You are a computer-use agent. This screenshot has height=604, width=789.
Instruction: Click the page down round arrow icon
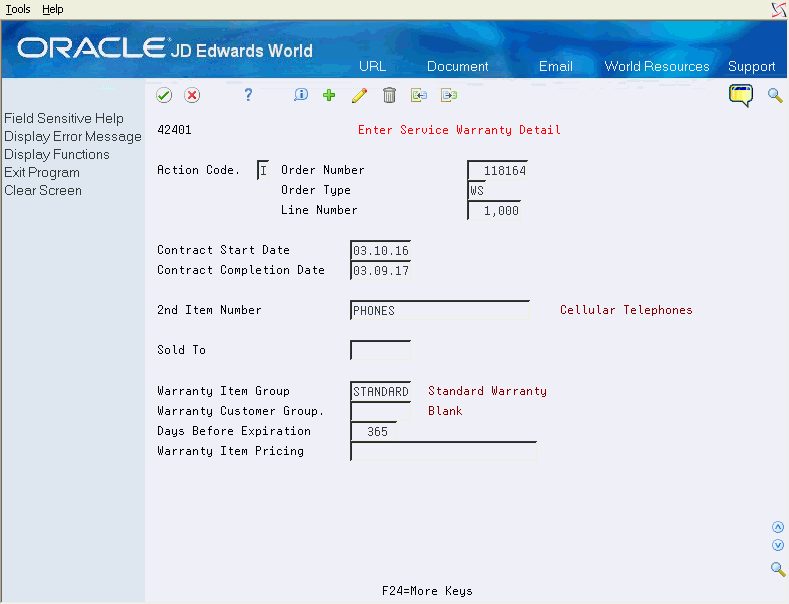(778, 546)
